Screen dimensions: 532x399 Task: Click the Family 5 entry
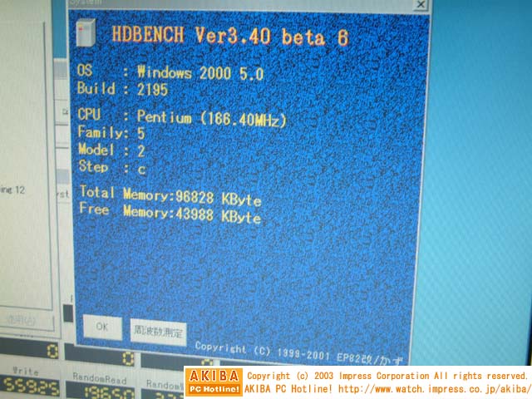(x=111, y=133)
